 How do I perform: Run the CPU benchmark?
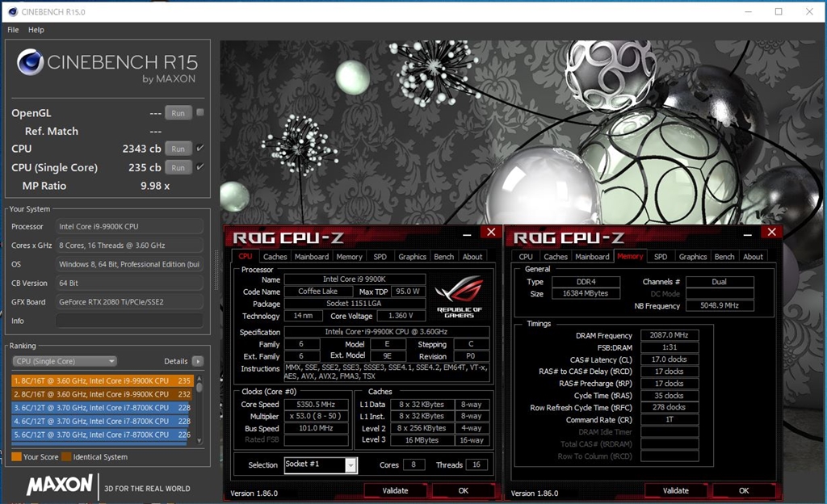click(178, 149)
